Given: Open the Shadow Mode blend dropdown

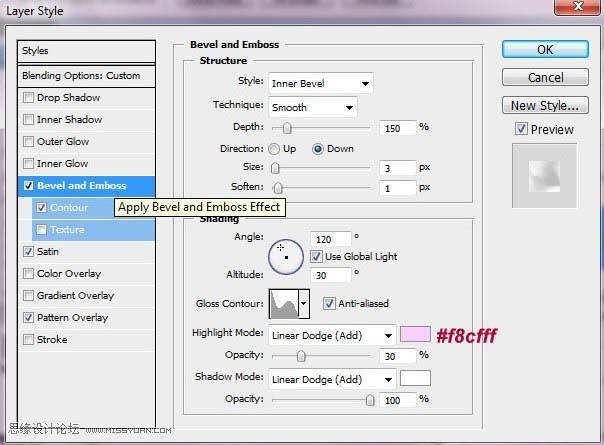Looking at the screenshot, I should point(332,380).
